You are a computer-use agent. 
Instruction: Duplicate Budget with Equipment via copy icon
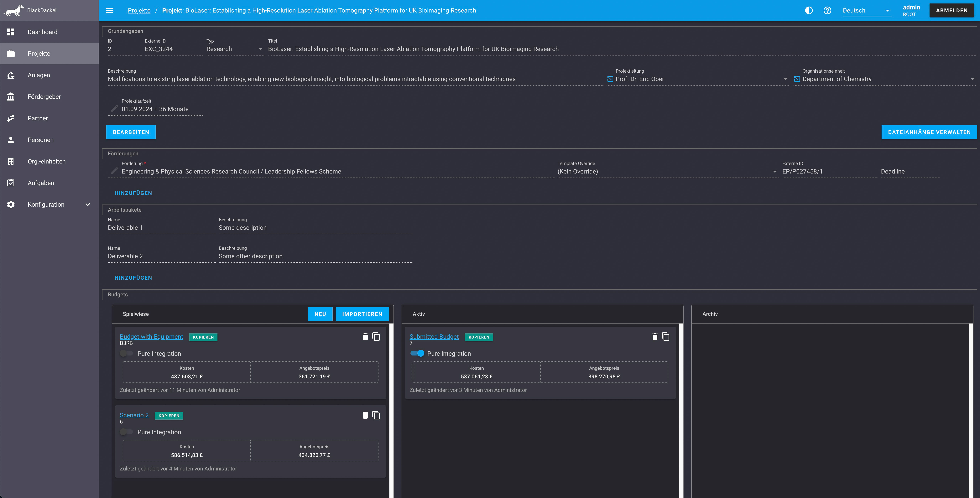tap(376, 337)
